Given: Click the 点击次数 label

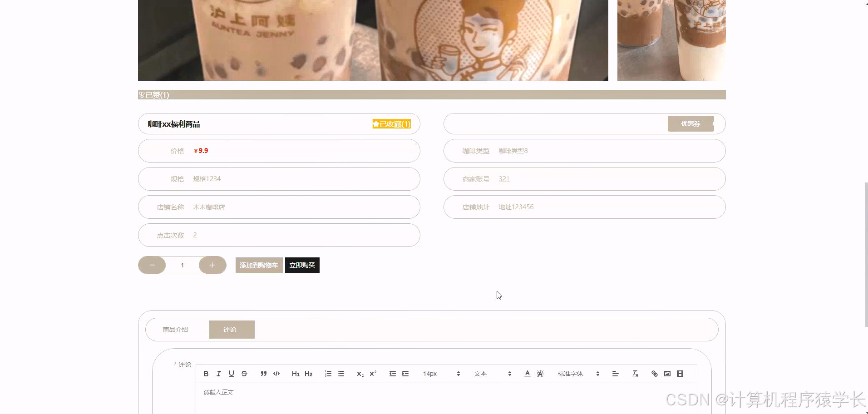Looking at the screenshot, I should tap(170, 235).
